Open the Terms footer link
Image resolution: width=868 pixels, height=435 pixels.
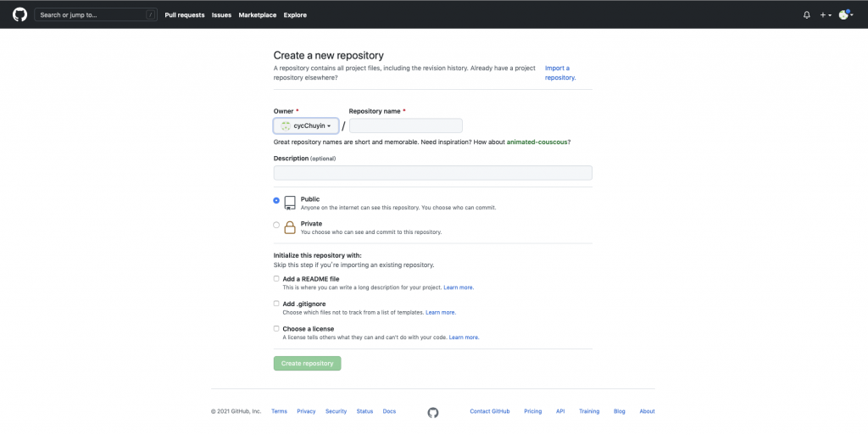pyautogui.click(x=279, y=411)
